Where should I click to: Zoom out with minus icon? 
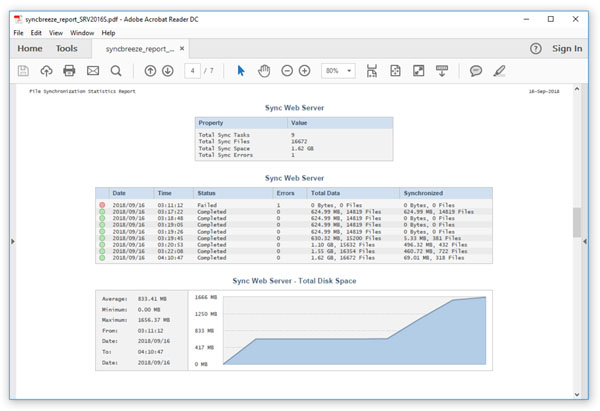tap(287, 71)
